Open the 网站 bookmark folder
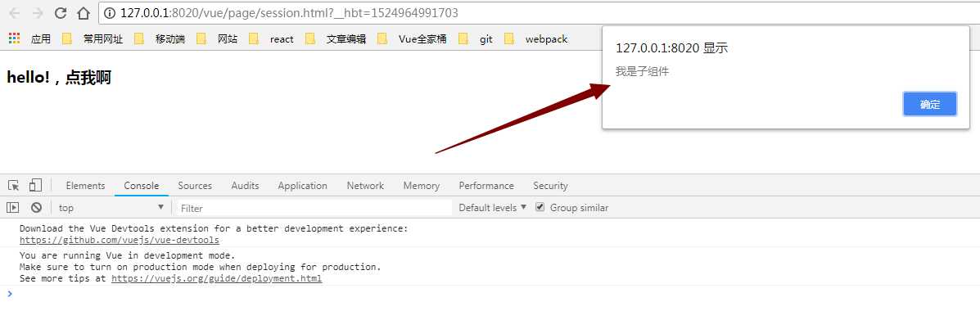 [217, 38]
